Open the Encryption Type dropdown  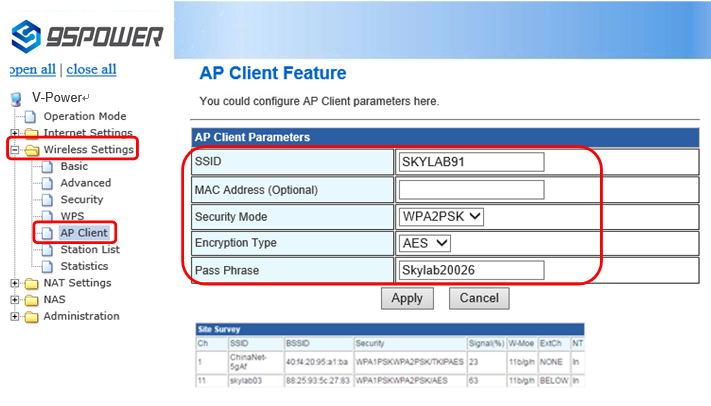coord(425,243)
